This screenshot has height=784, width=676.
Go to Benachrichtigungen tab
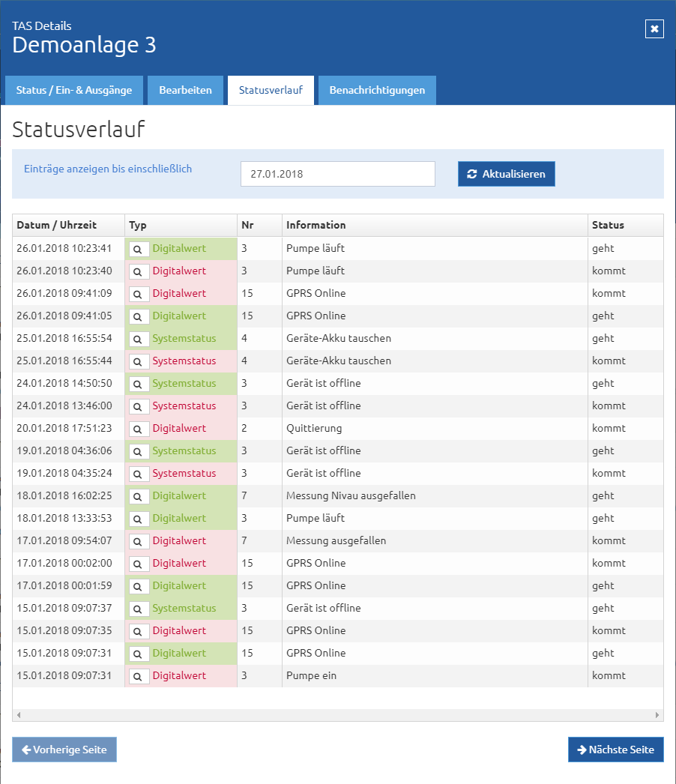(x=377, y=91)
